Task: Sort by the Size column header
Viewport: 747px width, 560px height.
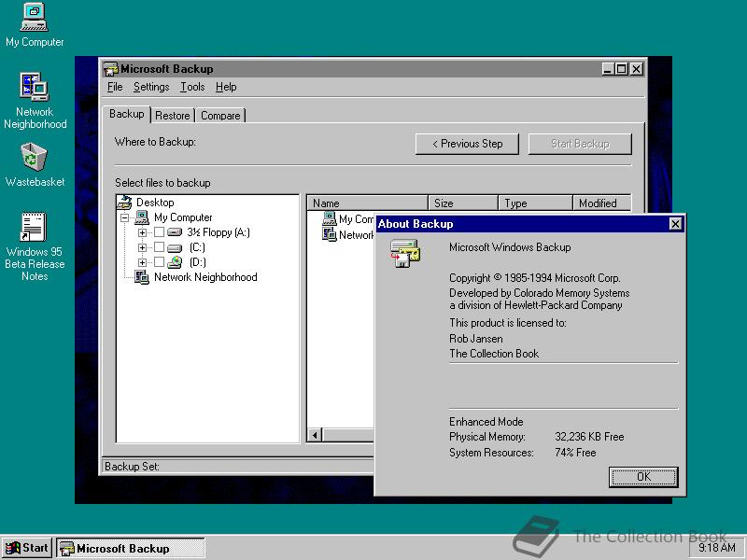Action: (463, 203)
